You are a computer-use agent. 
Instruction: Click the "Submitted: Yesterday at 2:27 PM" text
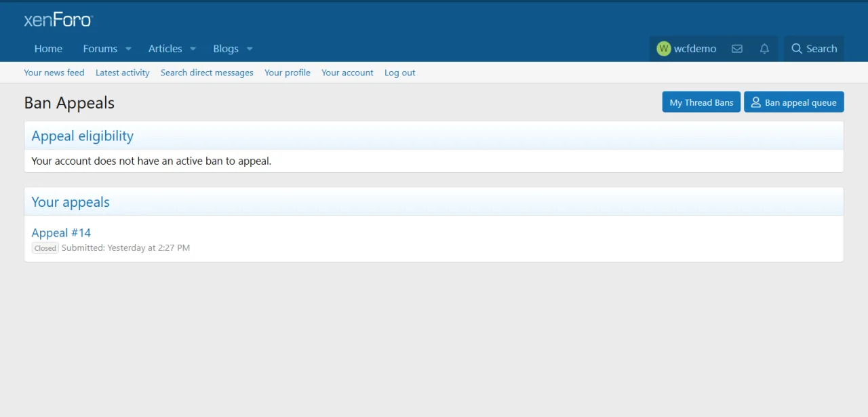click(x=125, y=248)
